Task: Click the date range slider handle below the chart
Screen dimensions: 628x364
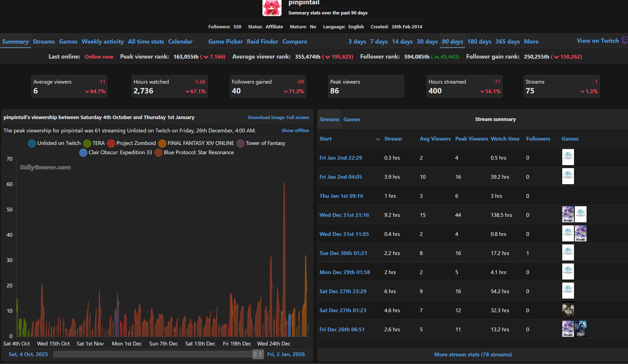Action: click(258, 354)
